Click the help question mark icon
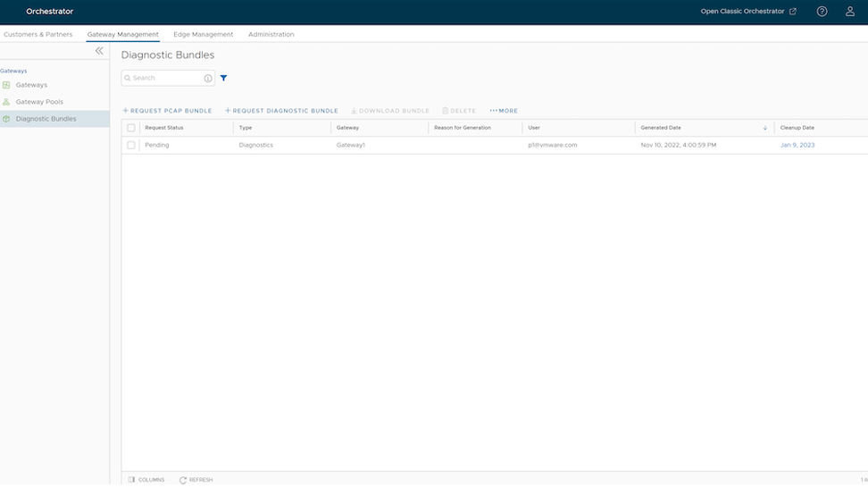 [822, 12]
